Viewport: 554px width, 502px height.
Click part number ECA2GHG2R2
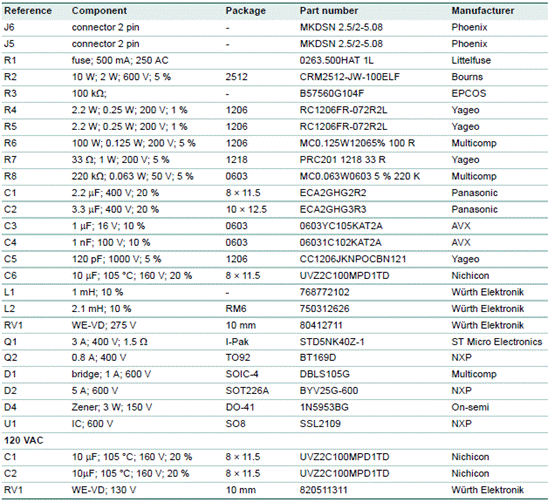[x=333, y=193]
